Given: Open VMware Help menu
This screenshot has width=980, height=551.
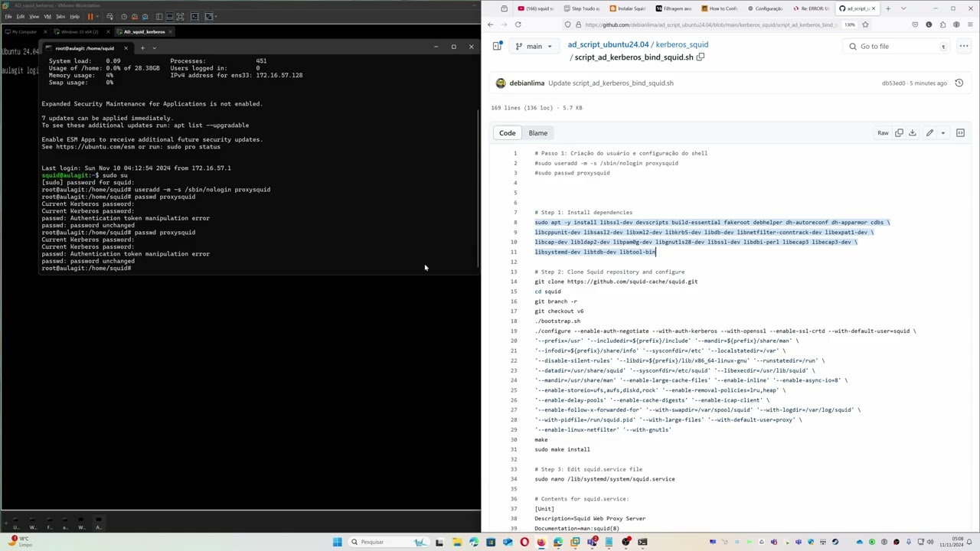Looking at the screenshot, I should pos(74,16).
